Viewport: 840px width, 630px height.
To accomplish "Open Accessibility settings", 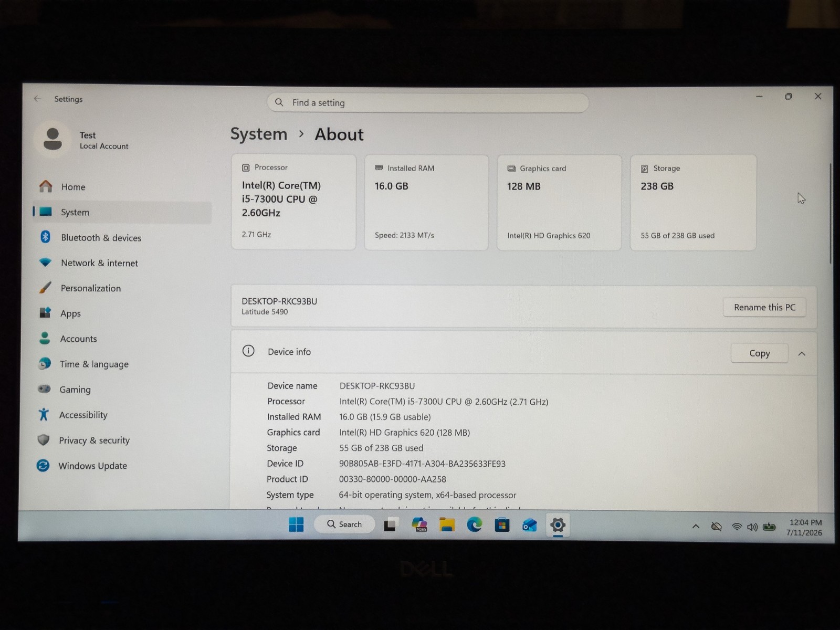I will point(122,415).
